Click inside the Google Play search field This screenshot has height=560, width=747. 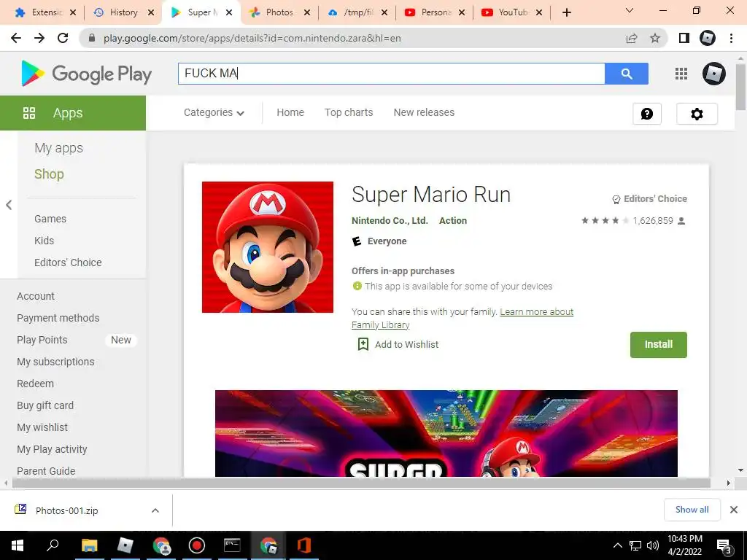392,74
